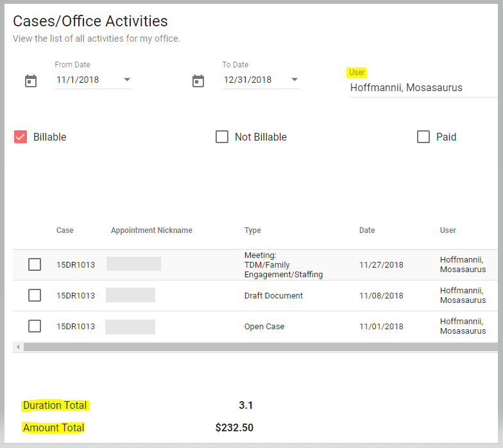Screen dimensions: 503x448
Task: Sort by the Date column header
Action: [367, 230]
